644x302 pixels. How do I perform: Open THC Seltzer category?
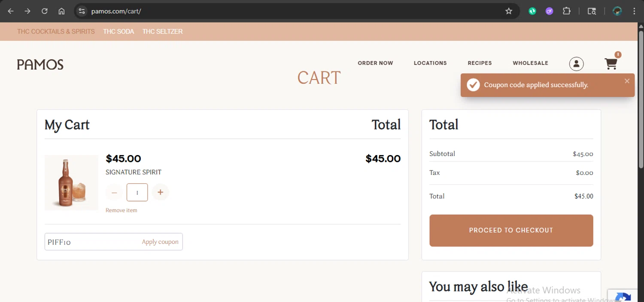162,31
